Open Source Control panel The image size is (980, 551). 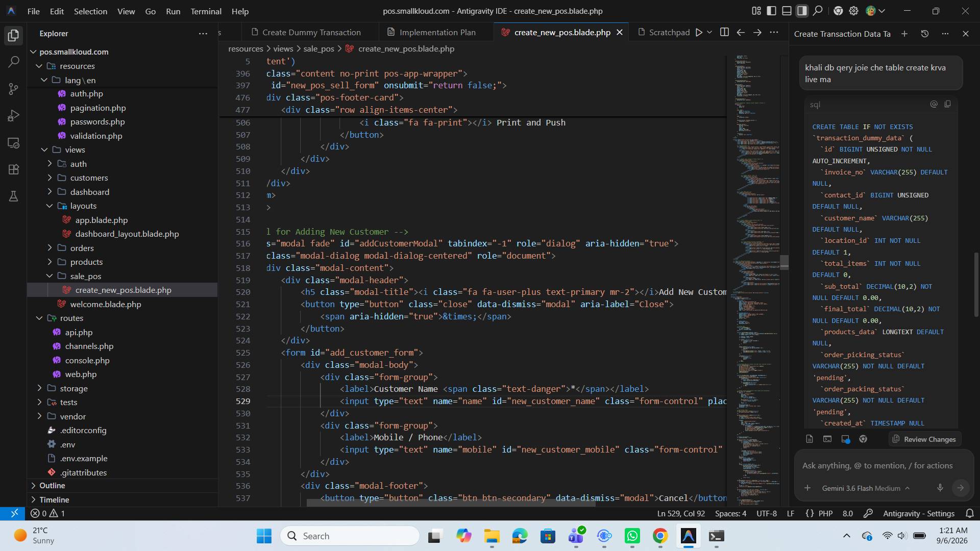(14, 89)
